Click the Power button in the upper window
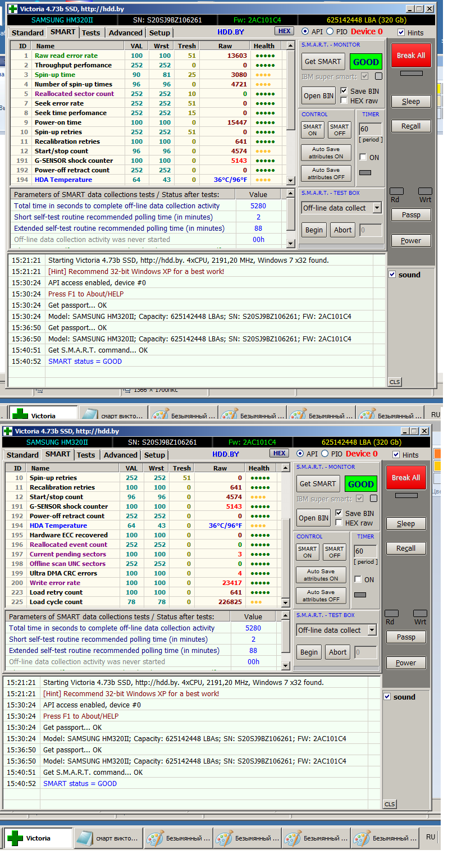 pyautogui.click(x=411, y=241)
